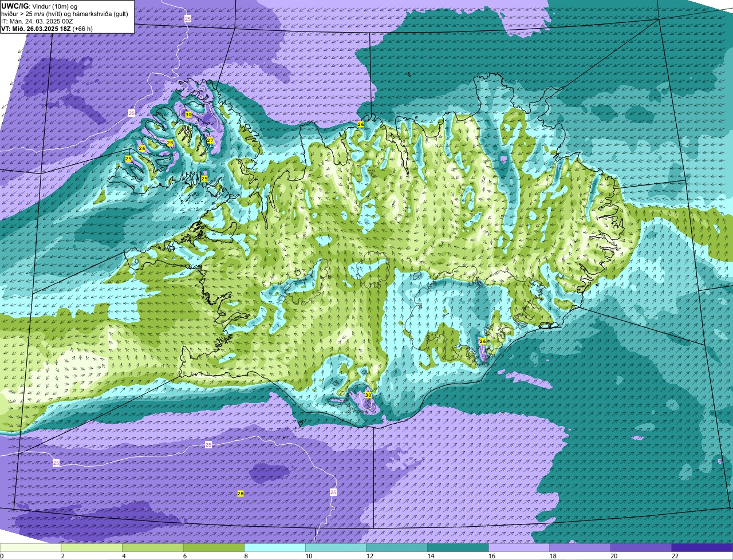The width and height of the screenshot is (733, 560).
Task: Select the yellow 30 marker in Westfjords
Action: click(x=188, y=115)
